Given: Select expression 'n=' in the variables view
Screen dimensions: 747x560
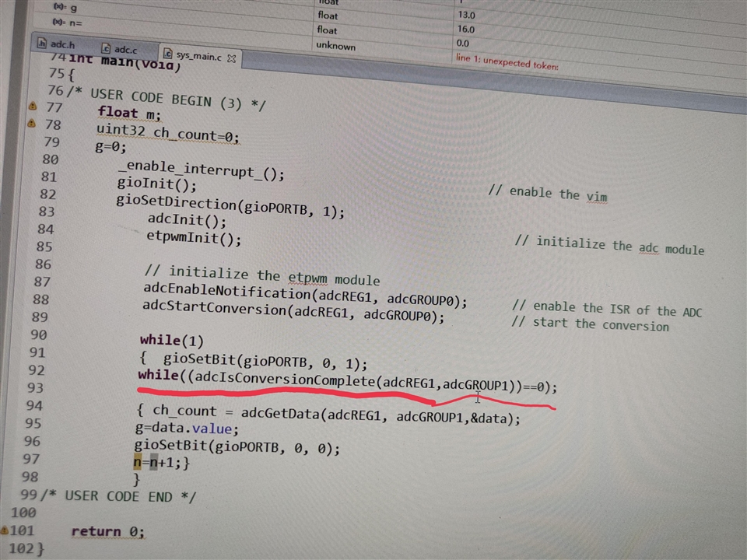Looking at the screenshot, I should pos(68,23).
